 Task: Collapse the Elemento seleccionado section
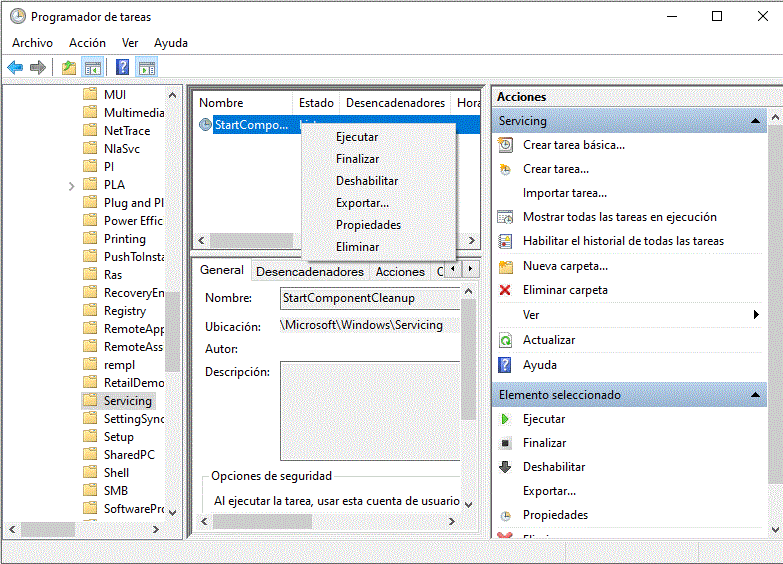pos(757,395)
